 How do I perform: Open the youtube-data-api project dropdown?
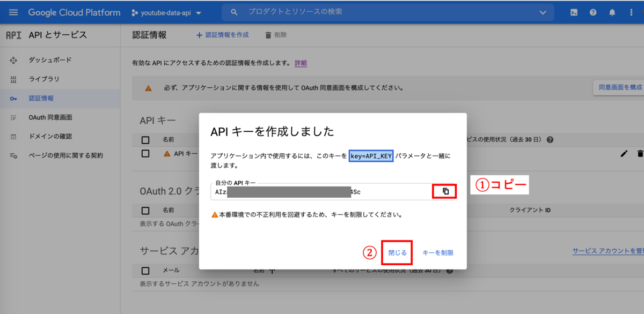(x=166, y=12)
